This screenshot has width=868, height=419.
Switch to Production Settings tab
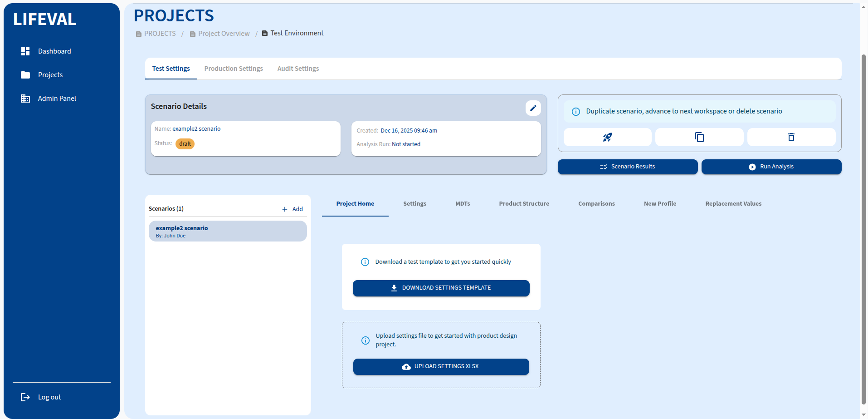tap(234, 69)
